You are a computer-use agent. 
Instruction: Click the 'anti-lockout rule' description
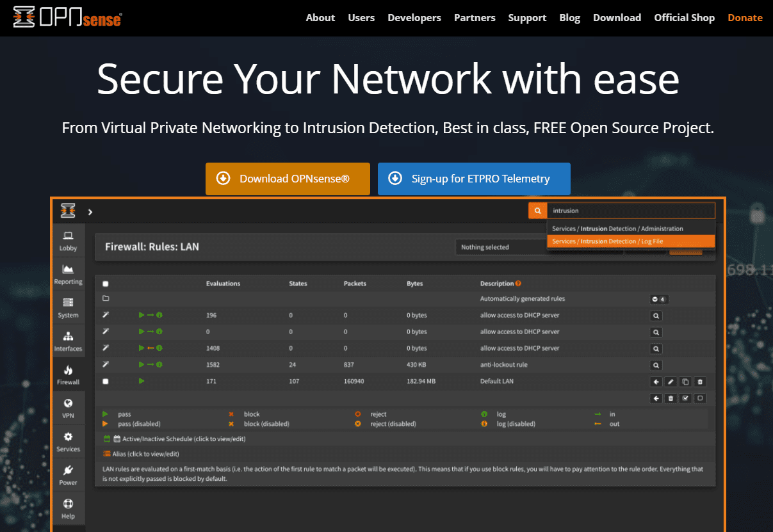pyautogui.click(x=504, y=365)
